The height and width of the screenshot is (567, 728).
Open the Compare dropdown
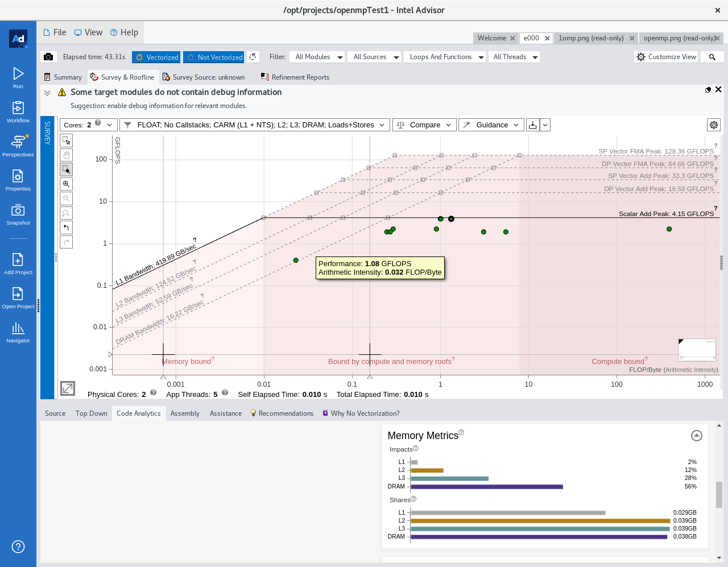424,125
